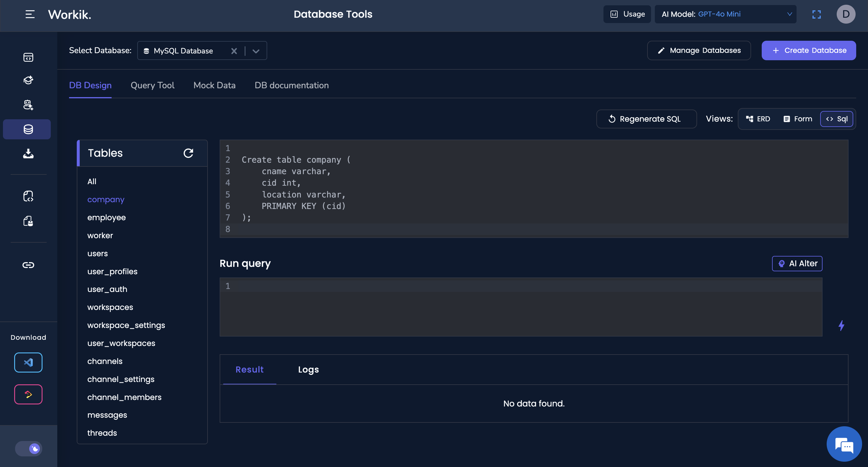868x467 pixels.
Task: Toggle fullscreen mode icon
Action: pos(816,14)
